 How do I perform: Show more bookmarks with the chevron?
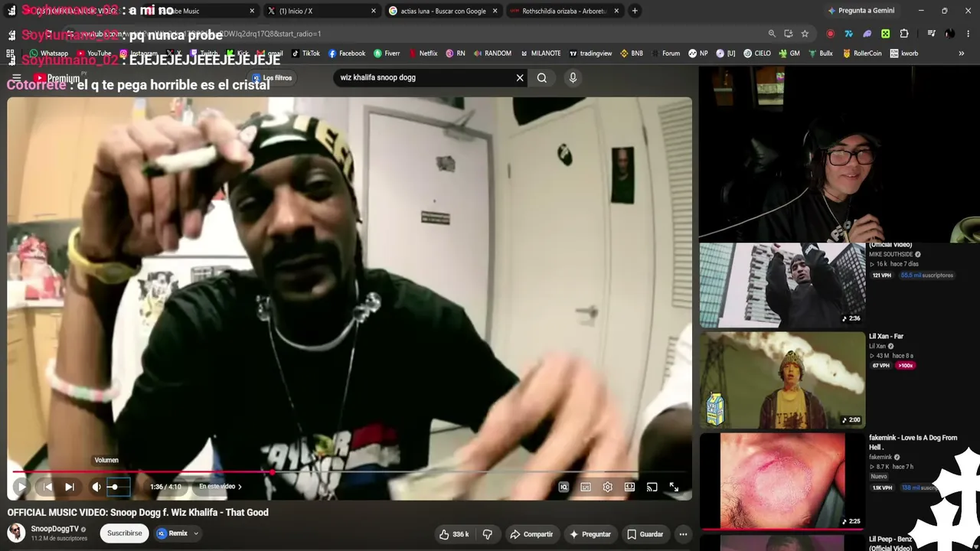click(962, 54)
